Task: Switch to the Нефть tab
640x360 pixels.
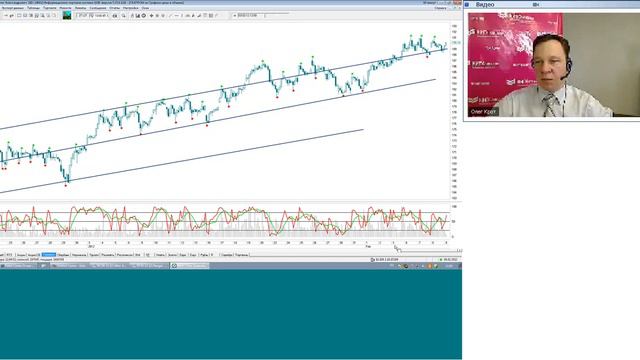Action: (x=160, y=255)
